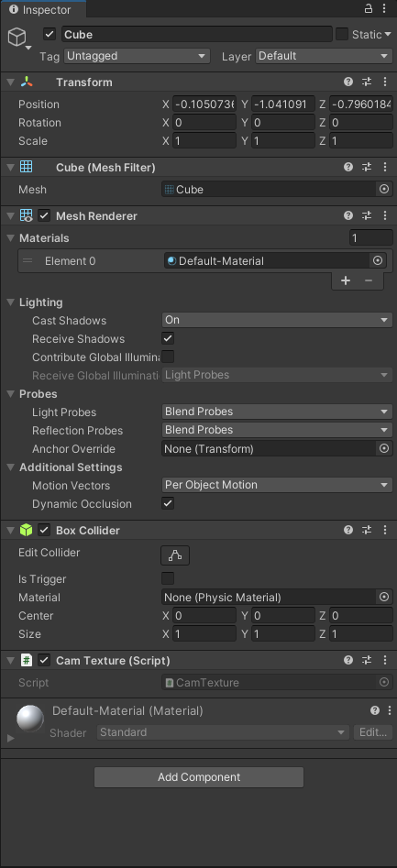
Task: Open Mesh Renderer kebab menu
Action: point(385,216)
